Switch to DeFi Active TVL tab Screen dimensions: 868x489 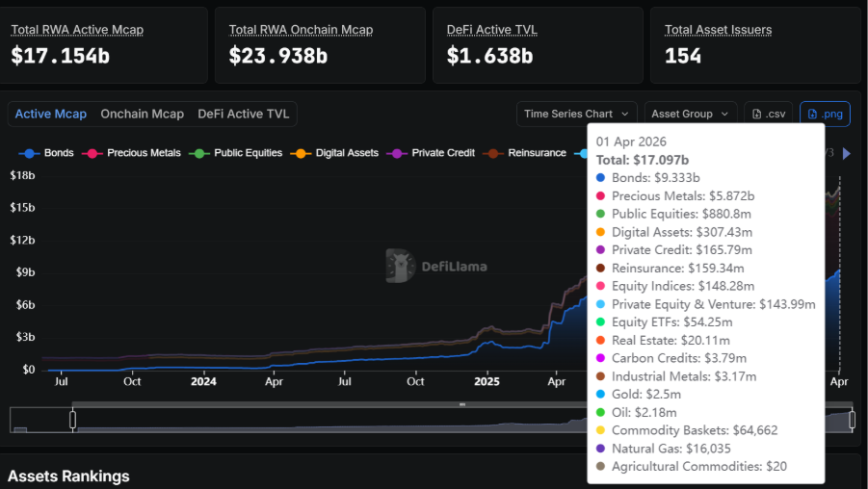(x=244, y=114)
